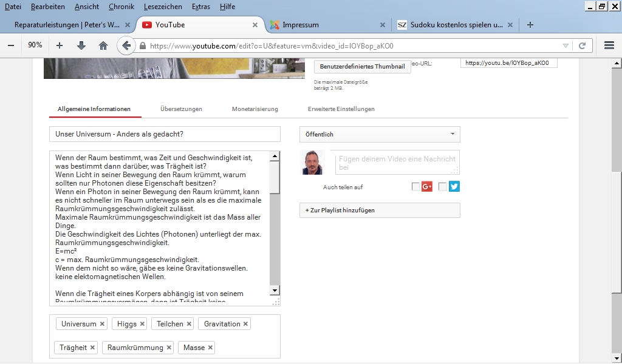
Task: Open the Firefox hamburger menu
Action: 609,45
